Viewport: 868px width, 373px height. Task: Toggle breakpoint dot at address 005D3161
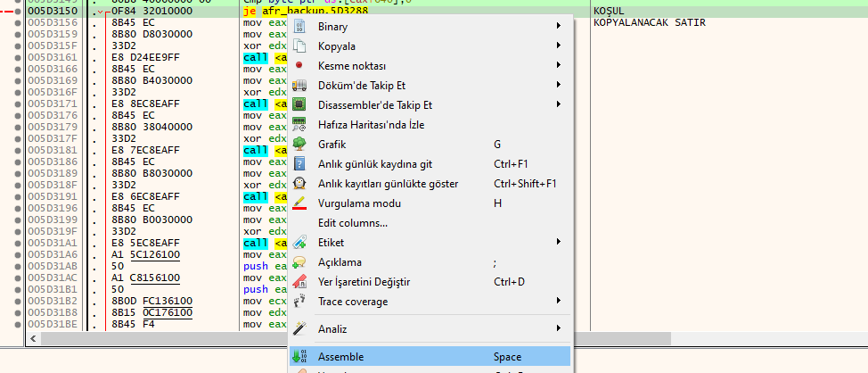(x=18, y=57)
